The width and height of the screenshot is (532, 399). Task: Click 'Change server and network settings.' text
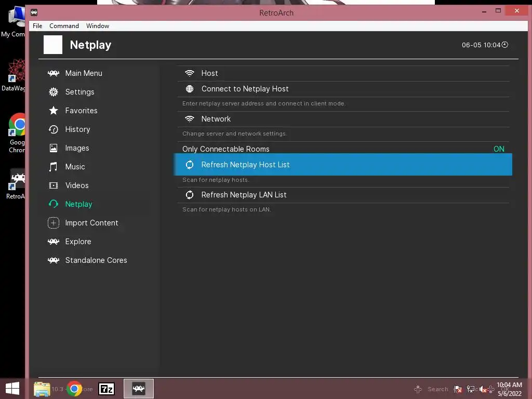coord(234,134)
